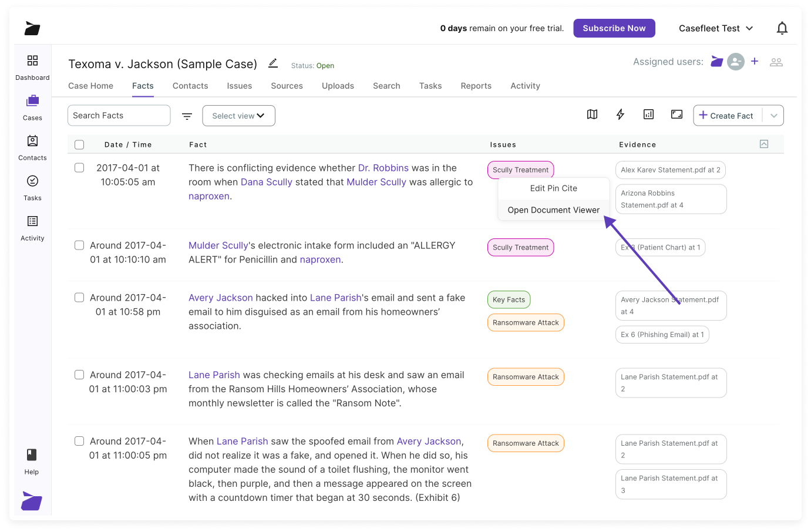Click the manage users icon next to assigned users

pyautogui.click(x=776, y=62)
